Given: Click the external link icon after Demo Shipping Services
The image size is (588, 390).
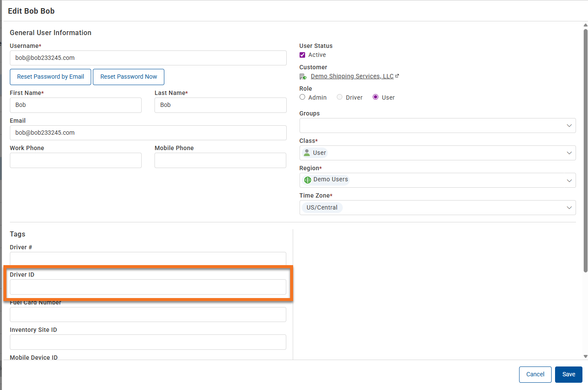Looking at the screenshot, I should [397, 76].
